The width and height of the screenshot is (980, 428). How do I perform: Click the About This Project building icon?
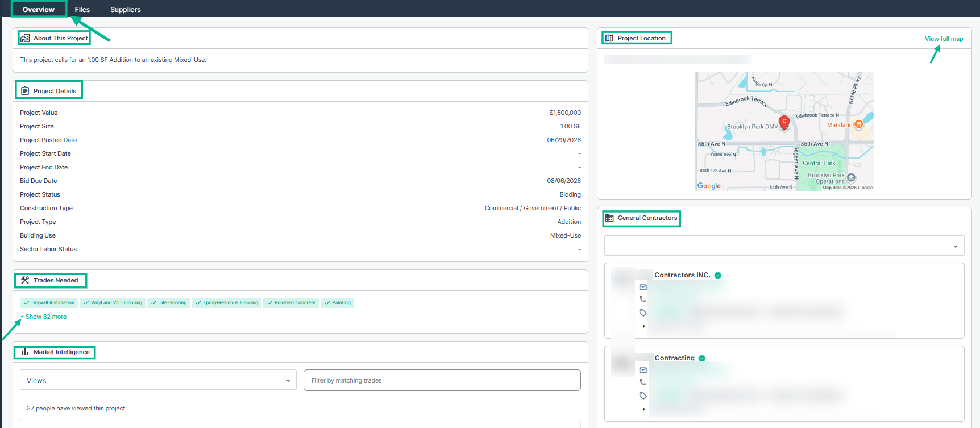click(x=25, y=38)
